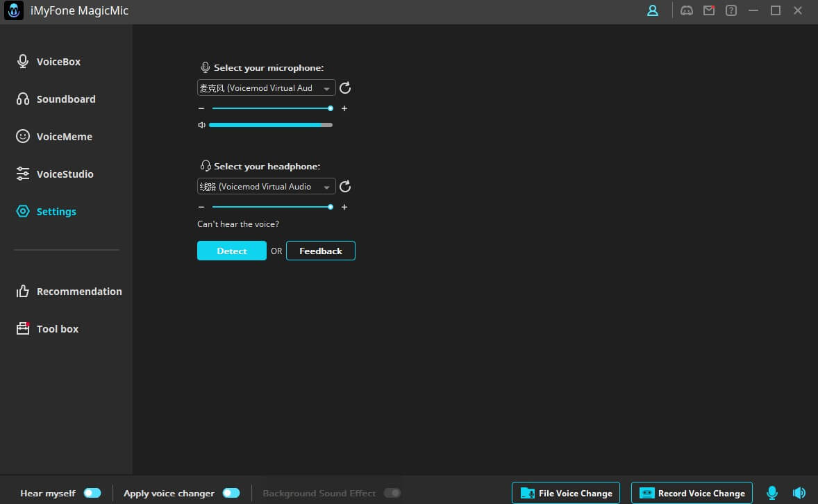This screenshot has height=504, width=818.
Task: Click the Soundboard headphone icon
Action: 22,99
